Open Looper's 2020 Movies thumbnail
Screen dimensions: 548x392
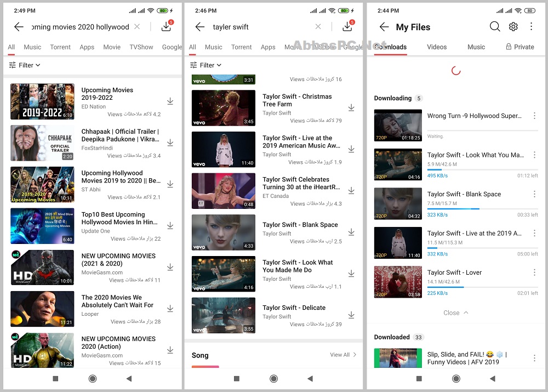pyautogui.click(x=42, y=309)
